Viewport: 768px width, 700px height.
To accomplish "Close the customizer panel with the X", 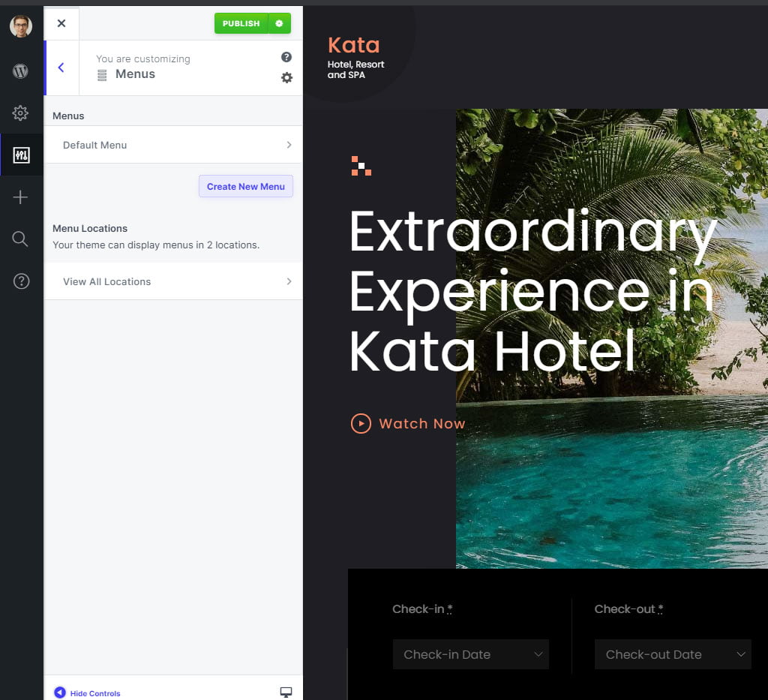I will click(61, 23).
